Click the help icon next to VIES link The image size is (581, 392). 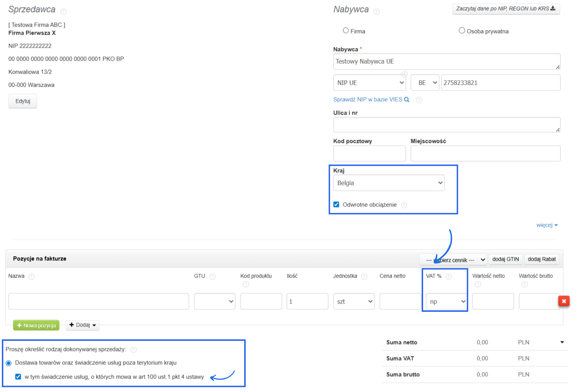pyautogui.click(x=419, y=100)
